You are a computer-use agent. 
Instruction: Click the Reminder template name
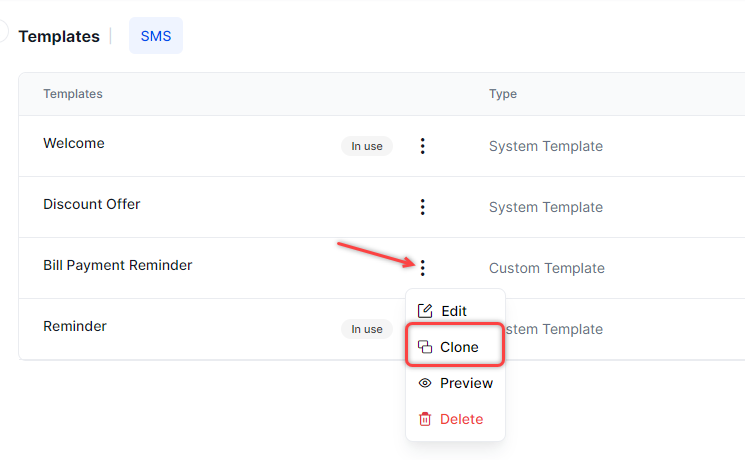click(x=75, y=326)
